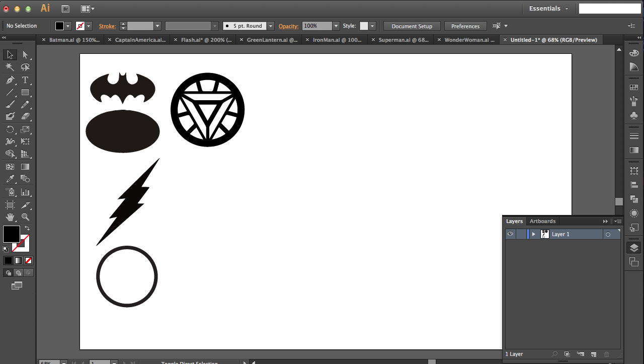Click the large black Fill swatch
The width and height of the screenshot is (644, 364).
coord(11,234)
